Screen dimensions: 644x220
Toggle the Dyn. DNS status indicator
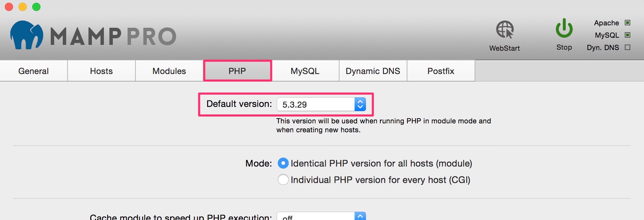628,47
